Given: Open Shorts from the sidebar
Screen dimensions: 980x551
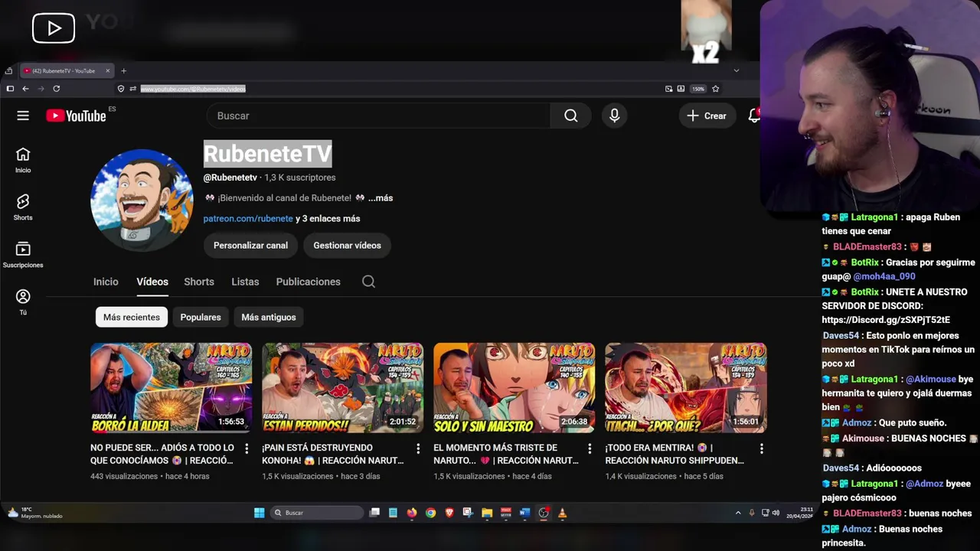Looking at the screenshot, I should click(23, 207).
